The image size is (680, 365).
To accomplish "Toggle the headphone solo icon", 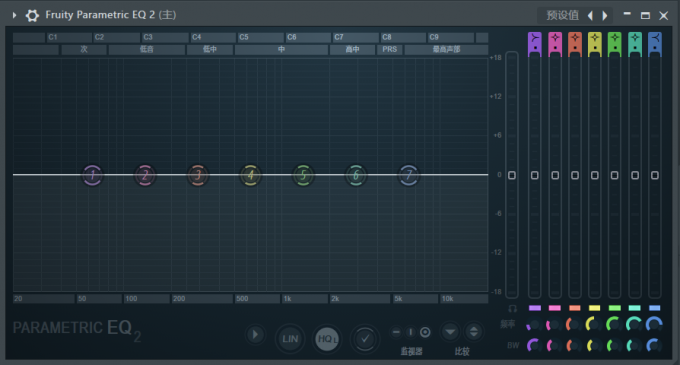I will tap(512, 309).
